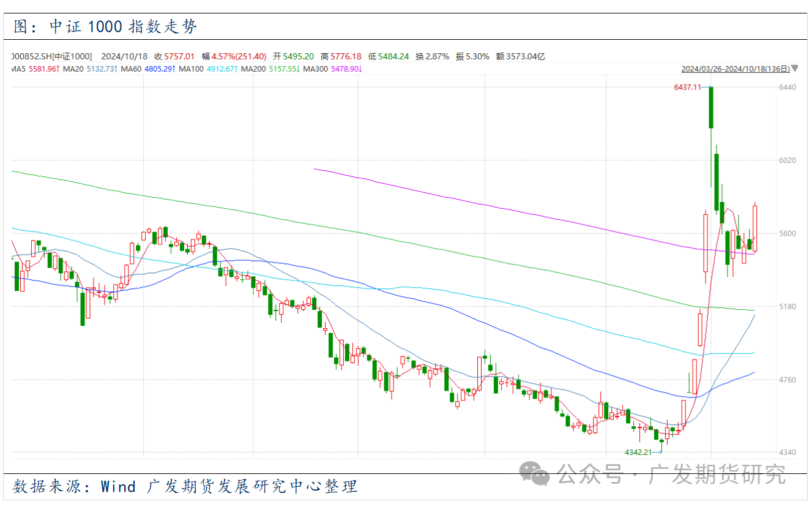Image resolution: width=812 pixels, height=507 pixels.
Task: Click the 4340 y-axis label
Action: (788, 452)
